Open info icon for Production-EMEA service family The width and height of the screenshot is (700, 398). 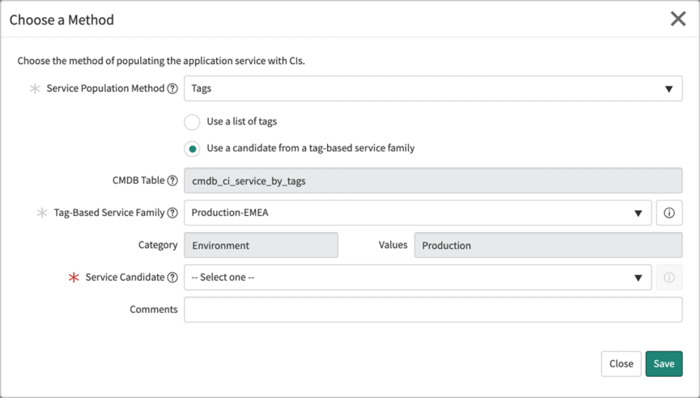(x=669, y=213)
